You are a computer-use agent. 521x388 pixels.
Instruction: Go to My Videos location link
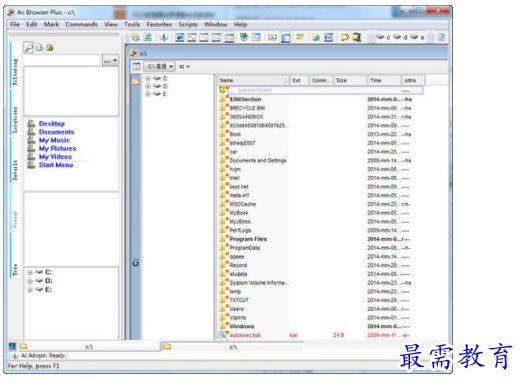point(55,157)
